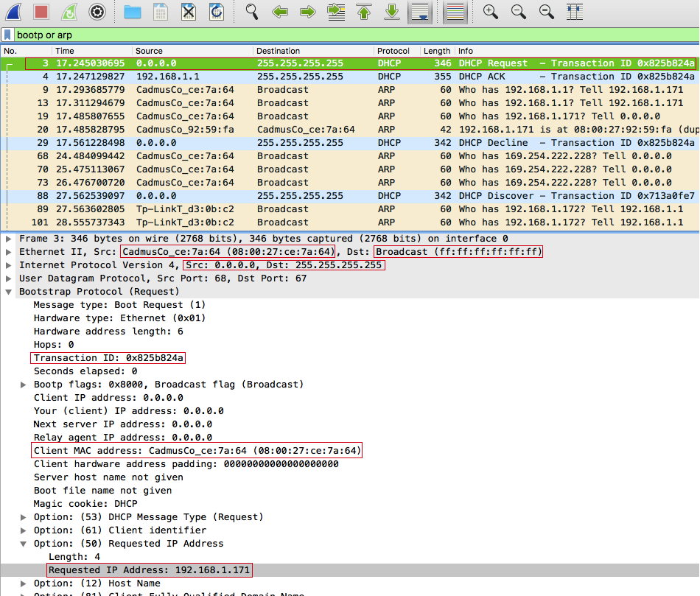Viewport: 700px width, 596px height.
Task: Select the Message type: Boot Request line
Action: tap(119, 305)
